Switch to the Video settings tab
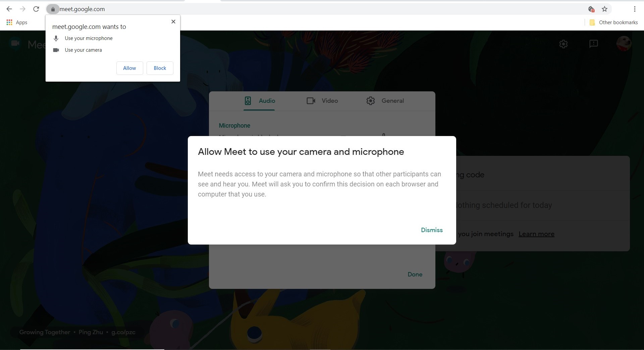644x350 pixels. click(322, 101)
